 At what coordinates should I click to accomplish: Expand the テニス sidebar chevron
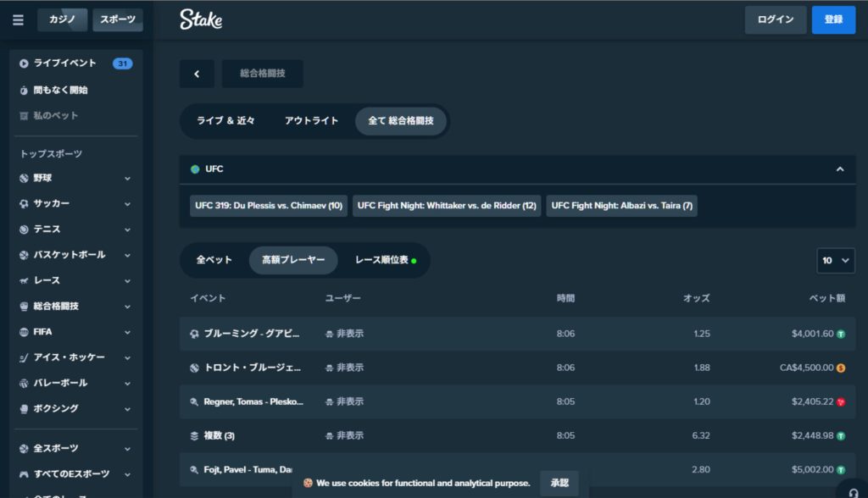[127, 229]
